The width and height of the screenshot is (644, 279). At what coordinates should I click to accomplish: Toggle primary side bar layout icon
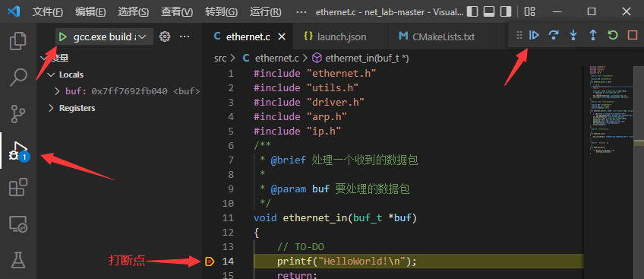pos(472,11)
